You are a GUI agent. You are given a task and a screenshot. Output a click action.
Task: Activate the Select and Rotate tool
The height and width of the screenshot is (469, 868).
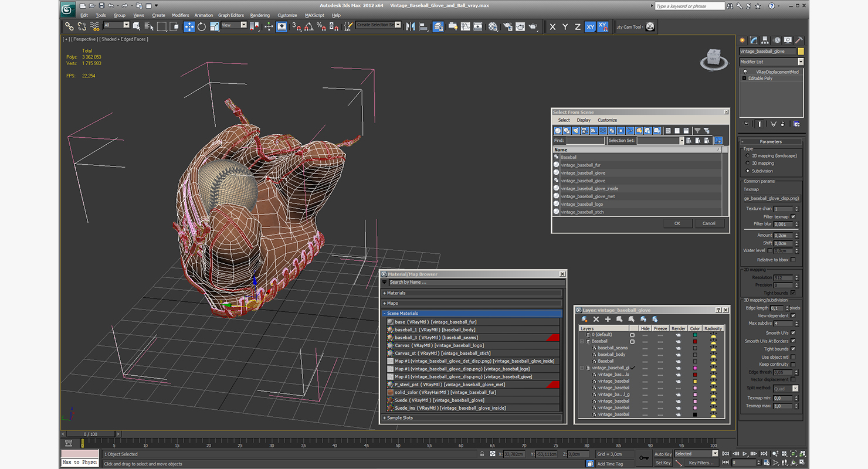click(x=202, y=26)
